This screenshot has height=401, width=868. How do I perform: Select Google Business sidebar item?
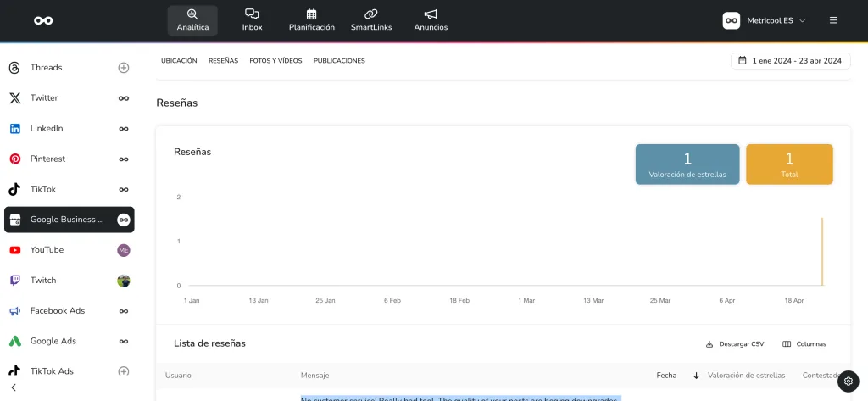(x=70, y=220)
